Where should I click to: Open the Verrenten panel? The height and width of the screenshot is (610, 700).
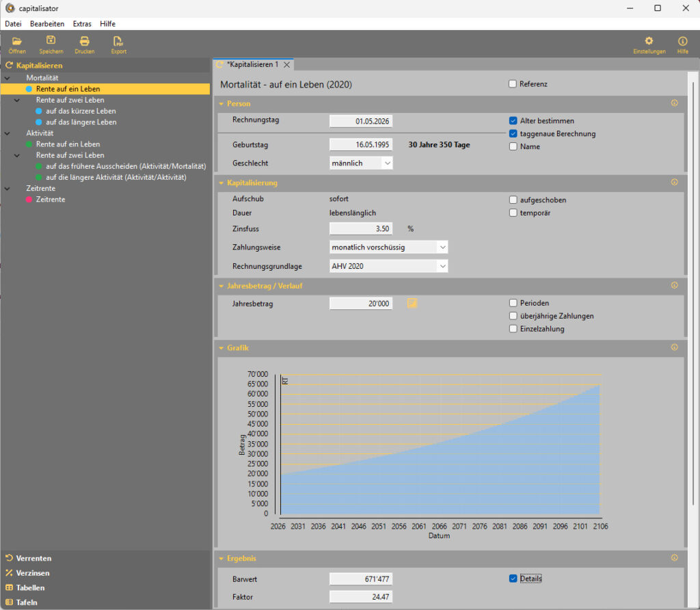[33, 558]
